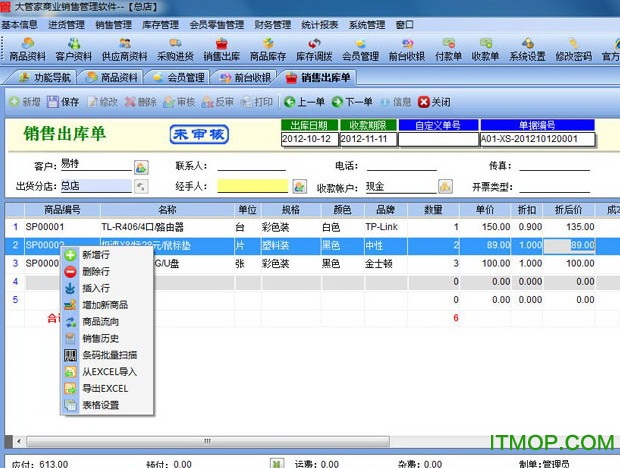Click the 信息 info button
The image size is (620, 468).
[x=396, y=102]
